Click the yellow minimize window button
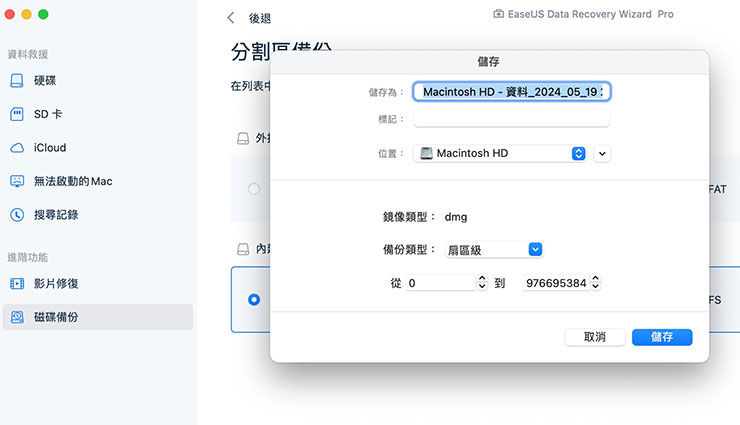740x425 pixels. click(26, 14)
